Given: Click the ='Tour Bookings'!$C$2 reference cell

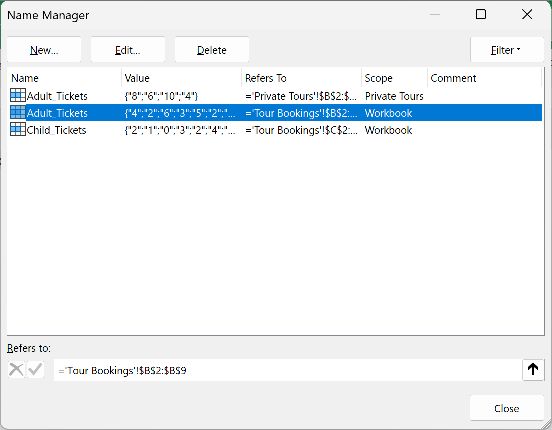Looking at the screenshot, I should pos(301,130).
